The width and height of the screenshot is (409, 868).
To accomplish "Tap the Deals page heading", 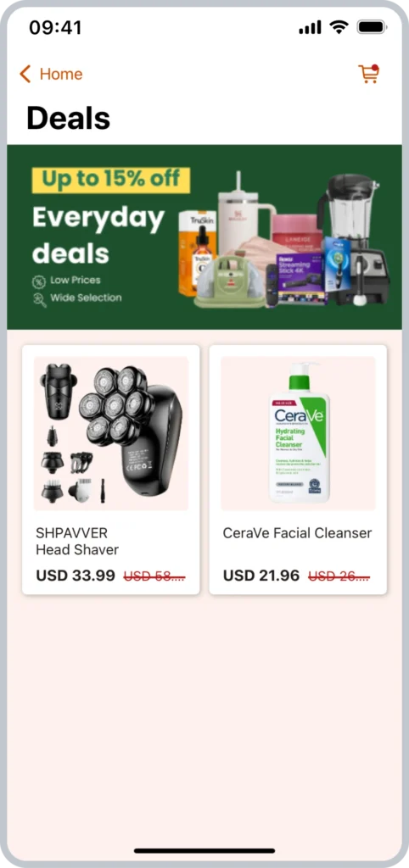I will 68,118.
